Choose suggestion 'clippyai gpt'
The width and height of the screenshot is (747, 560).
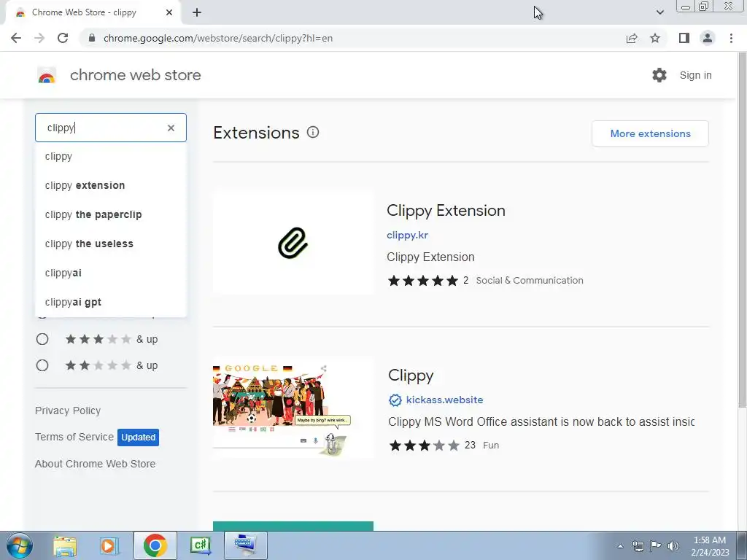tap(111, 302)
